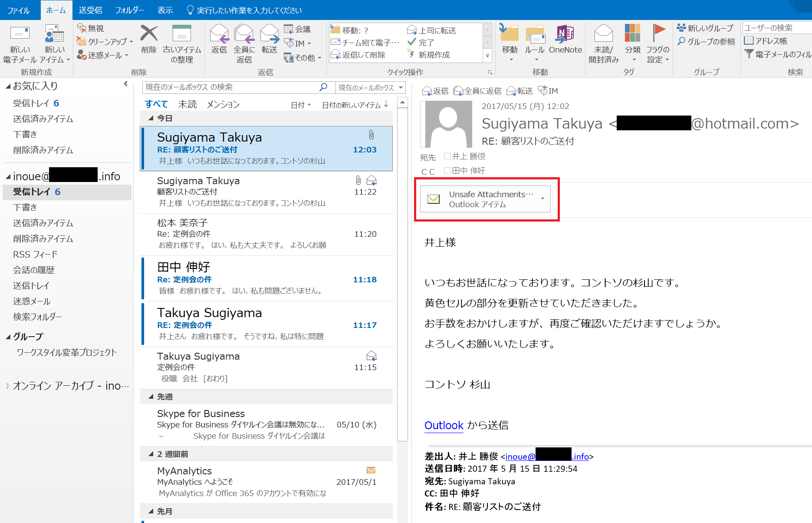Switch to the フォルダー tab
Screen dimensions: 812x523
click(x=129, y=10)
